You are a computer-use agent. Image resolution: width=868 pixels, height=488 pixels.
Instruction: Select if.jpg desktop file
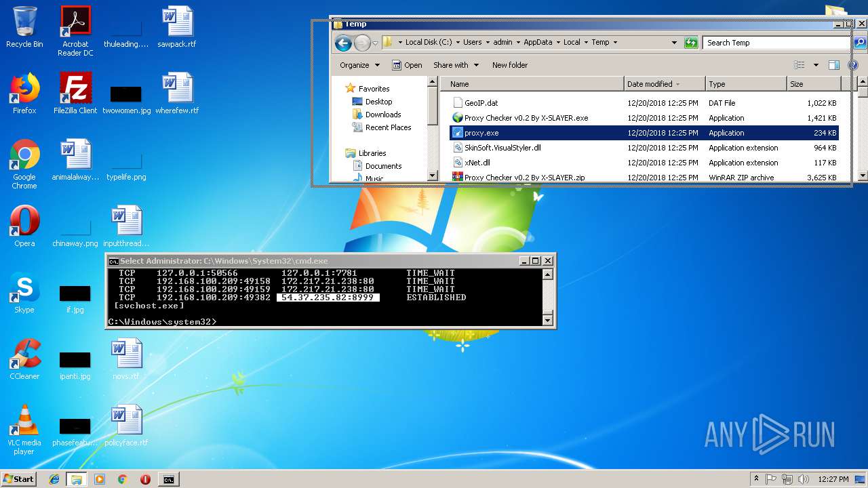tap(75, 300)
